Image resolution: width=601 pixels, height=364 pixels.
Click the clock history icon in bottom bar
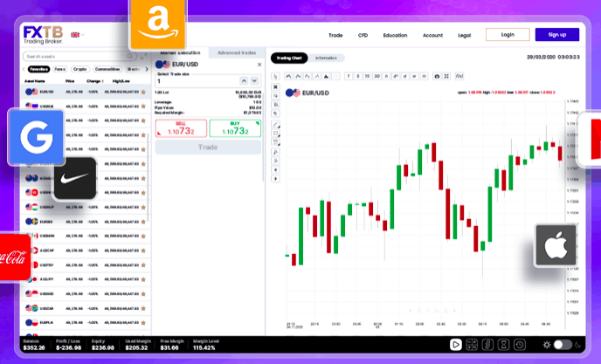pos(520,345)
